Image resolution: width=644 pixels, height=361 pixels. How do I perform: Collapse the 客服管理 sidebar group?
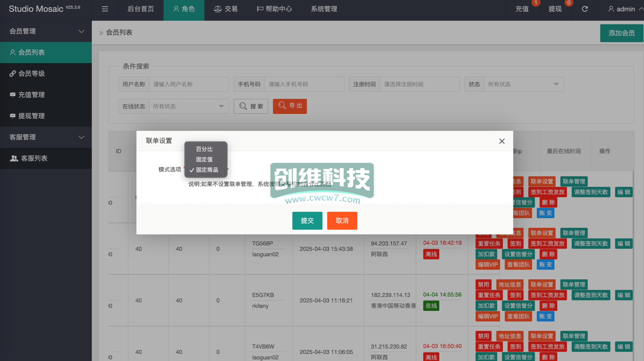pyautogui.click(x=46, y=137)
